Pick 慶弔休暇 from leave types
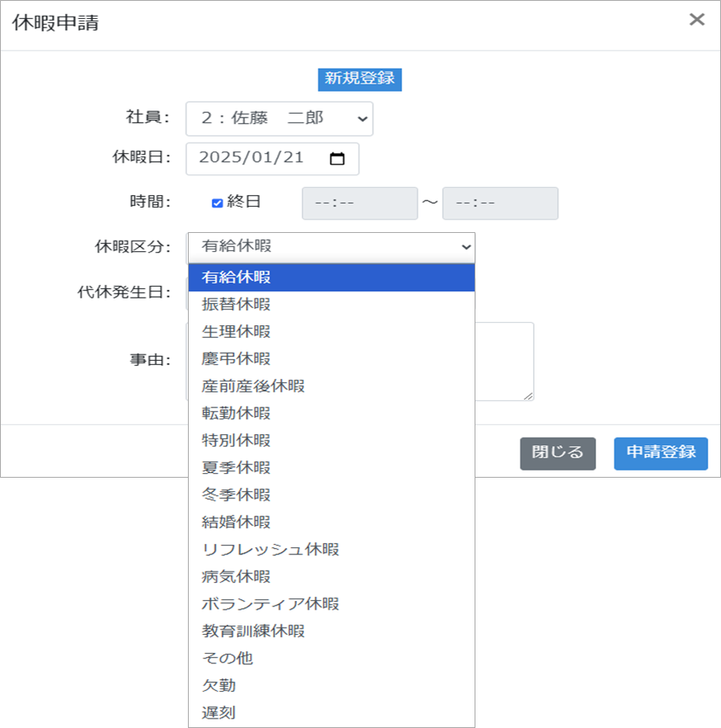Screen dimensions: 721x728 236,359
